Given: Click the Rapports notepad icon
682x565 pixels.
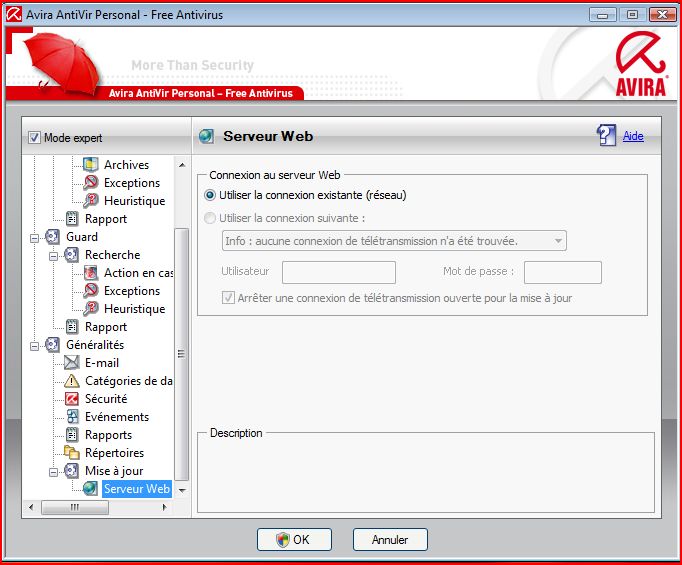Looking at the screenshot, I should [72, 435].
